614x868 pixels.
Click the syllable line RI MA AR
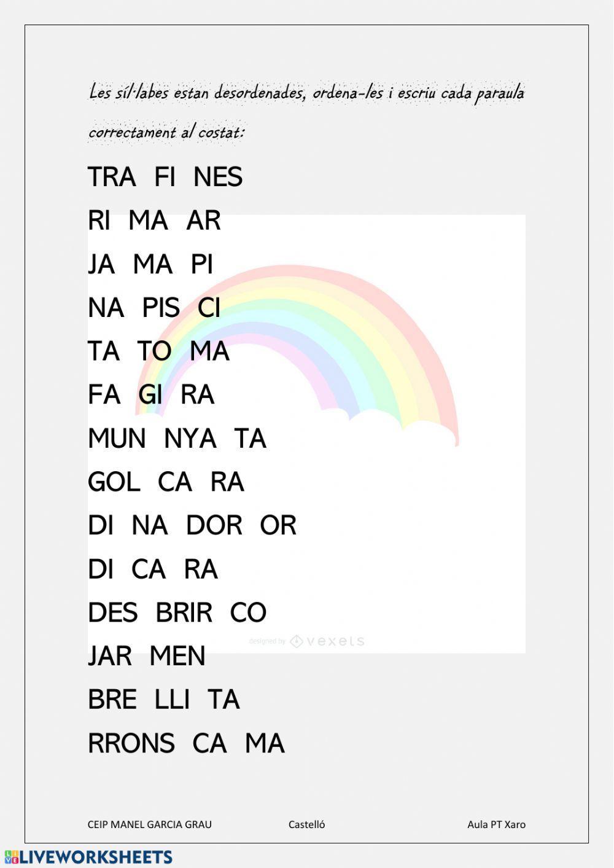(x=154, y=221)
